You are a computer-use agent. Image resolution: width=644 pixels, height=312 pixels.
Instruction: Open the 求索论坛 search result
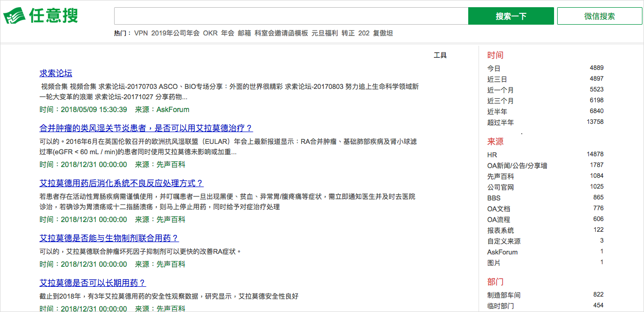coord(56,73)
